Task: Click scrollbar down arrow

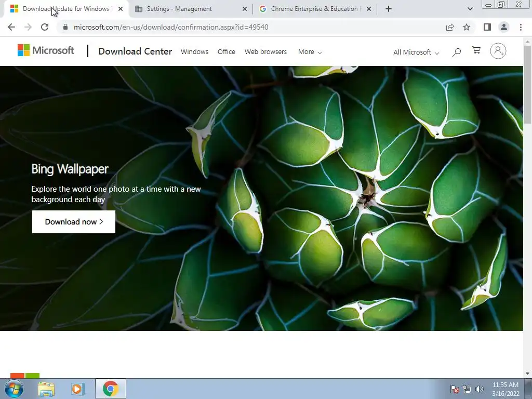Action: [527, 374]
